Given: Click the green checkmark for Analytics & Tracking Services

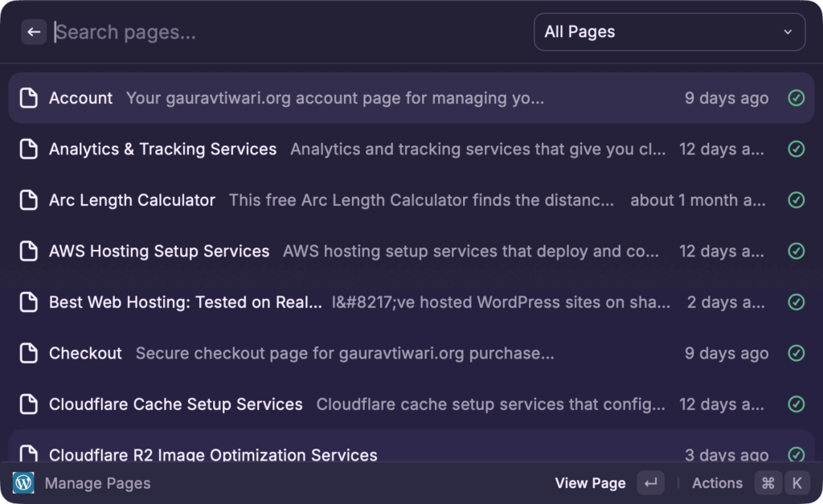Looking at the screenshot, I should 796,149.
